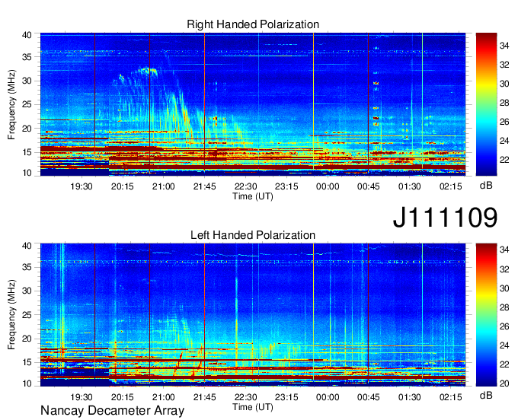Click the "40" frequency tick of Right Handed plot

pyautogui.click(x=27, y=35)
